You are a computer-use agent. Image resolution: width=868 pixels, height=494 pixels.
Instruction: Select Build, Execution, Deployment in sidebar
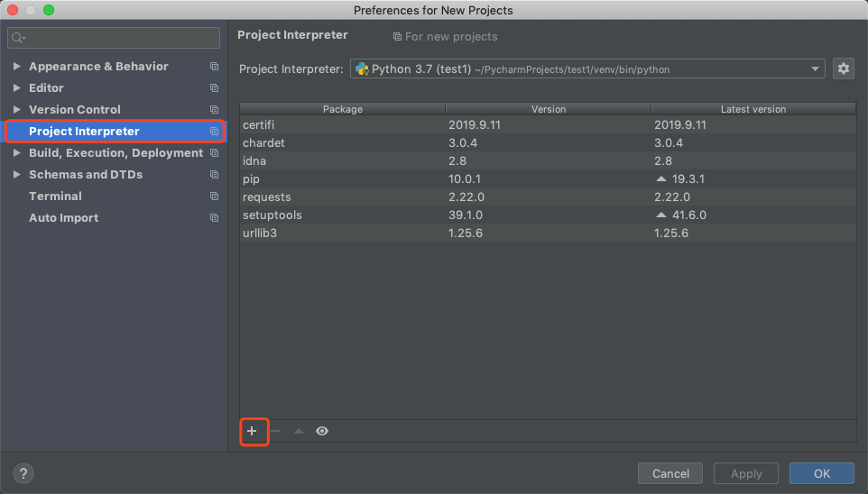click(x=115, y=152)
